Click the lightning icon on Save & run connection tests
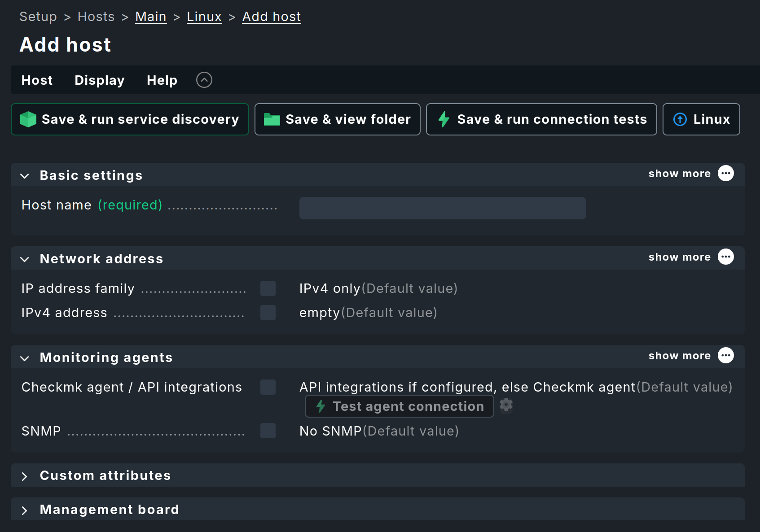The width and height of the screenshot is (760, 532). [444, 119]
